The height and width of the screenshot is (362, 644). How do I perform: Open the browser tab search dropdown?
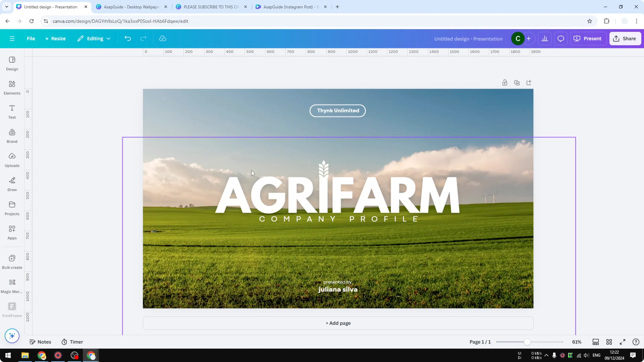(6, 7)
